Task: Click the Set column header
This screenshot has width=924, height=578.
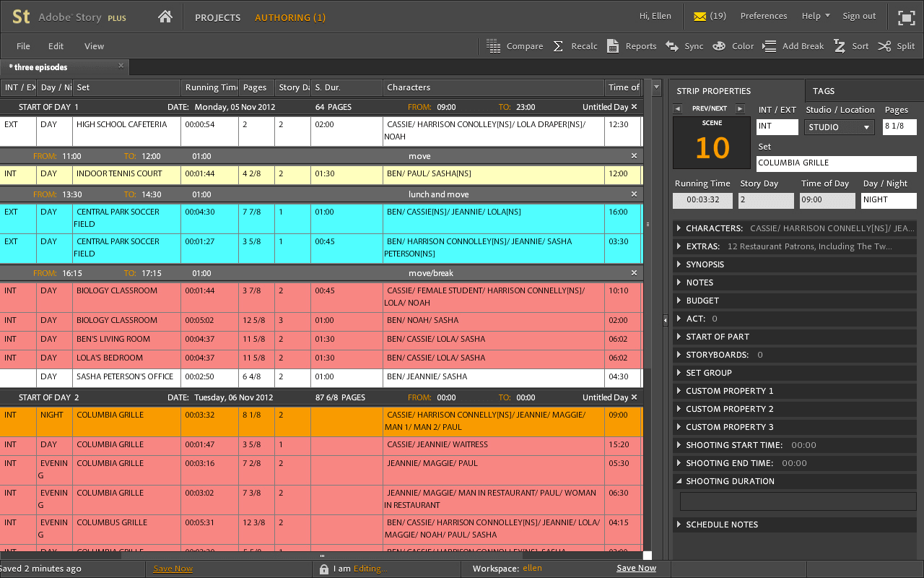Action: point(126,87)
